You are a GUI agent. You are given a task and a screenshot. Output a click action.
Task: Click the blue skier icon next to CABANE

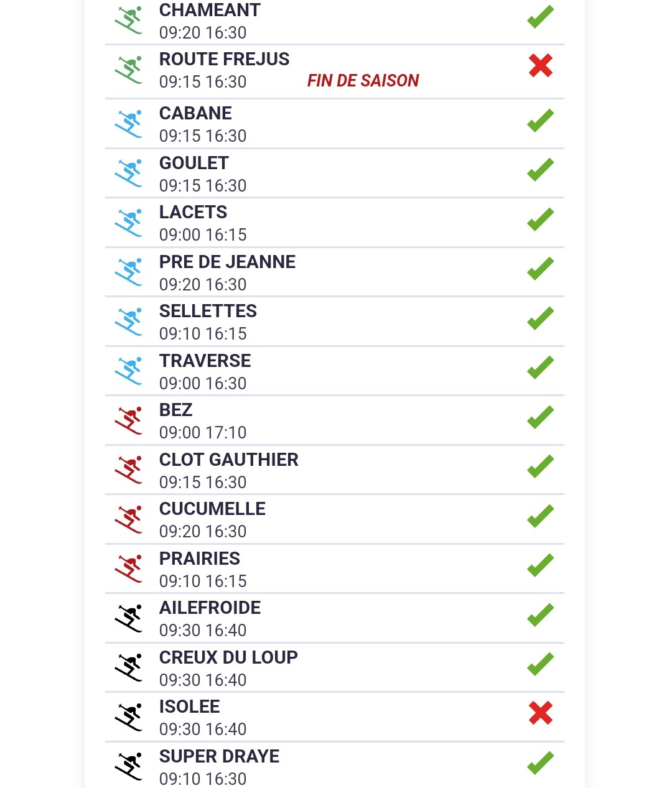[129, 124]
